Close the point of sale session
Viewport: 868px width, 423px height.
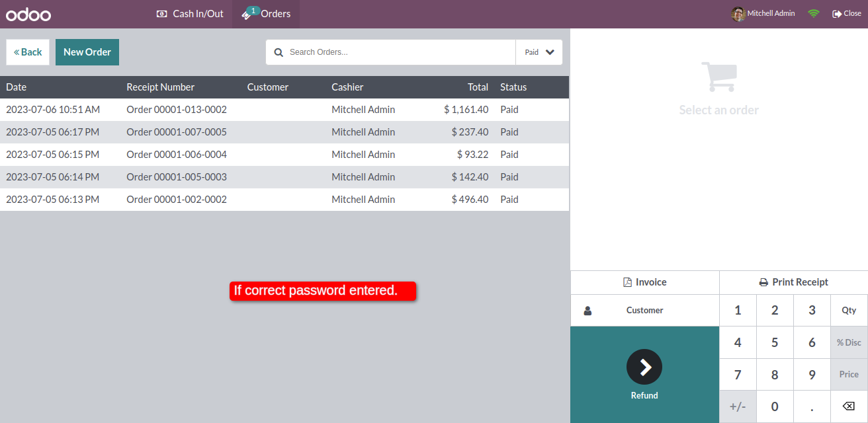(847, 14)
